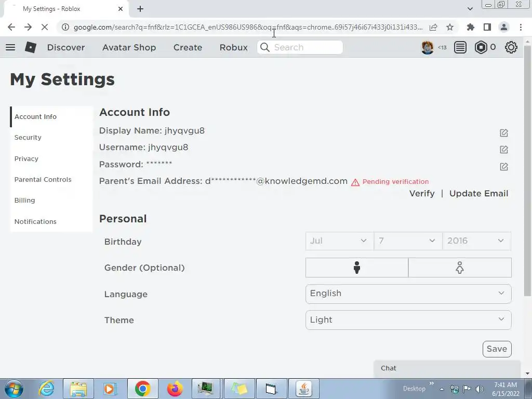Click the magnifier icon in Roblox search
Screen dimensions: 532x399
[265, 47]
